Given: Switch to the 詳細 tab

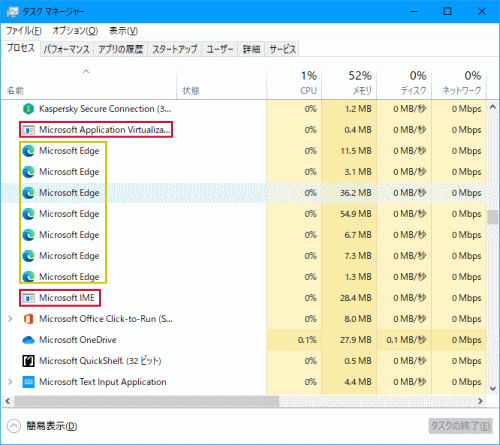Looking at the screenshot, I should pos(251,49).
